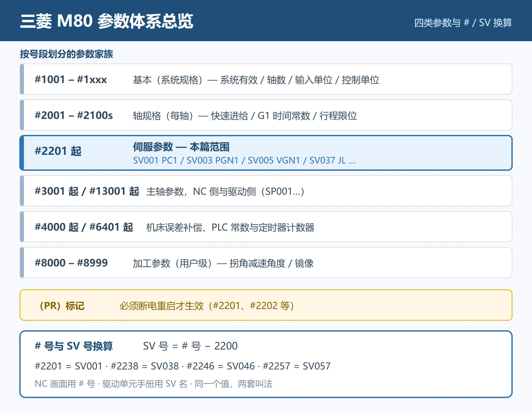The height and width of the screenshot is (412, 532).
Task: Click 轴规格（每轴）— 快速进给 description
Action: coord(245,116)
